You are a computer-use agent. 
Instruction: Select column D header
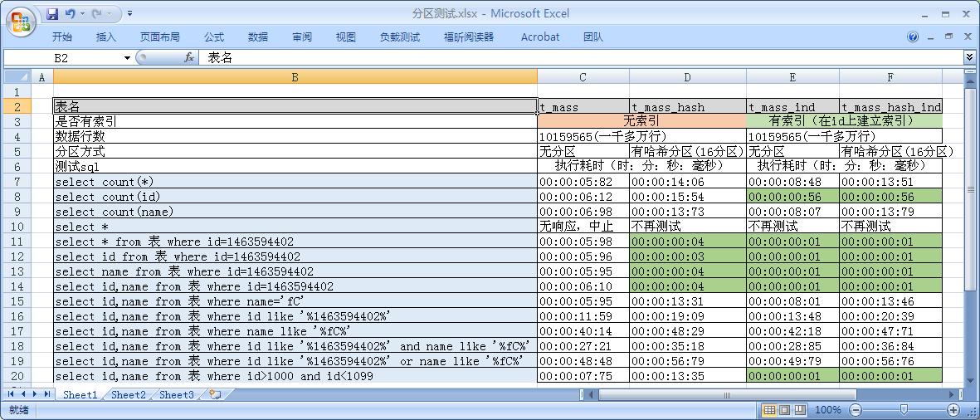688,77
